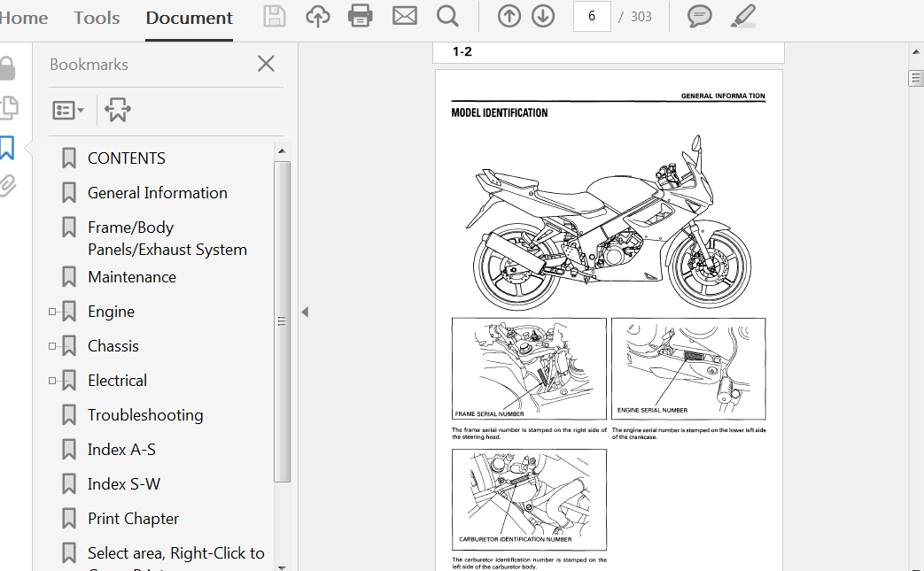Open the Electrical bookmark
Image resolution: width=924 pixels, height=571 pixels.
point(117,381)
